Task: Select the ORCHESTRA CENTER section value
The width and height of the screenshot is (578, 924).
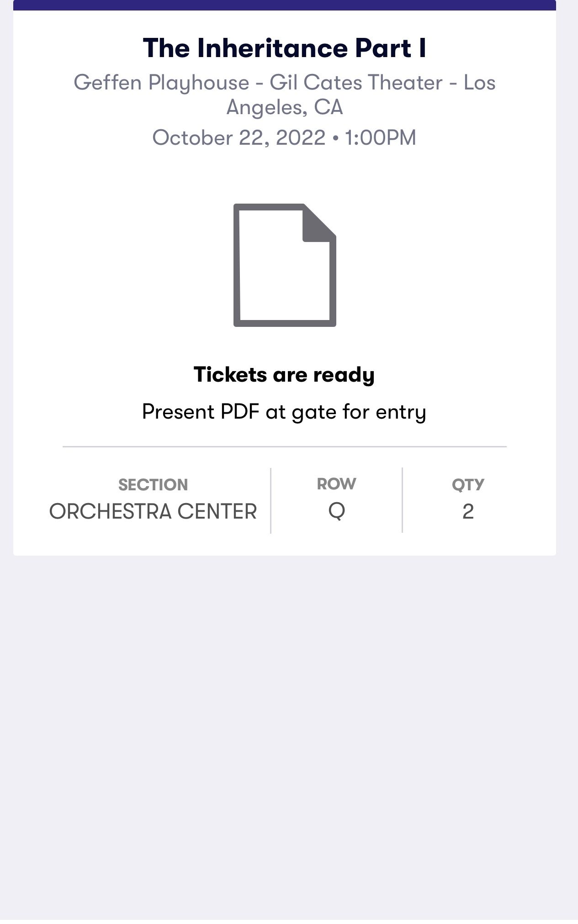Action: pos(153,511)
